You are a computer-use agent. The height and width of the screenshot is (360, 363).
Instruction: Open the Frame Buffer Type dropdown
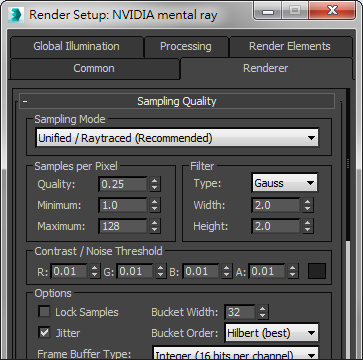pos(236,354)
